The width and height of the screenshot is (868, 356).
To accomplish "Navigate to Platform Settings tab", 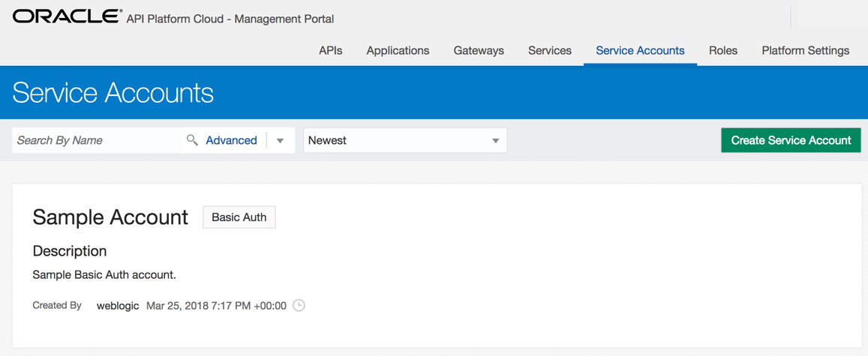I will click(x=806, y=51).
